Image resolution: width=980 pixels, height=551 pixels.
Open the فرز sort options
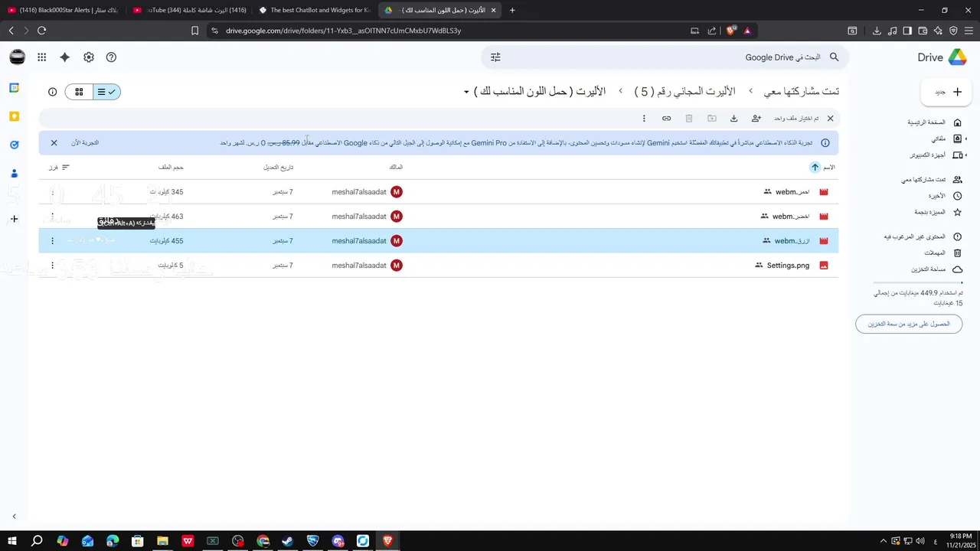[x=60, y=167]
